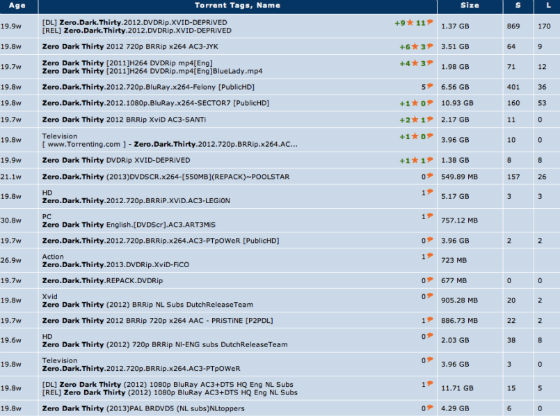Click the comment bubble on the POOLSTAR DVDSCR row
The width and height of the screenshot is (560, 416).
[x=430, y=176]
